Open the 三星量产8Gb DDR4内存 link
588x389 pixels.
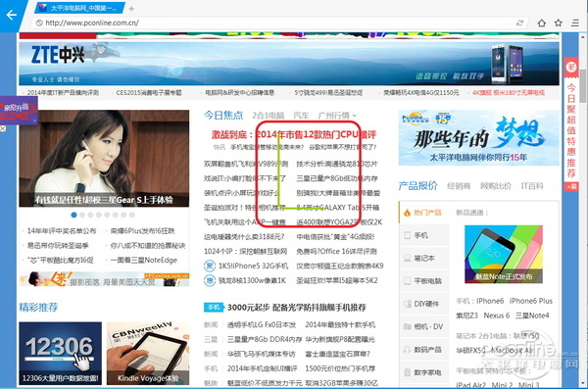point(265,339)
